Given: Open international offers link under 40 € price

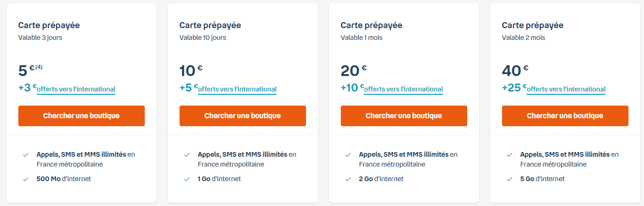Looking at the screenshot, I should coord(566,89).
